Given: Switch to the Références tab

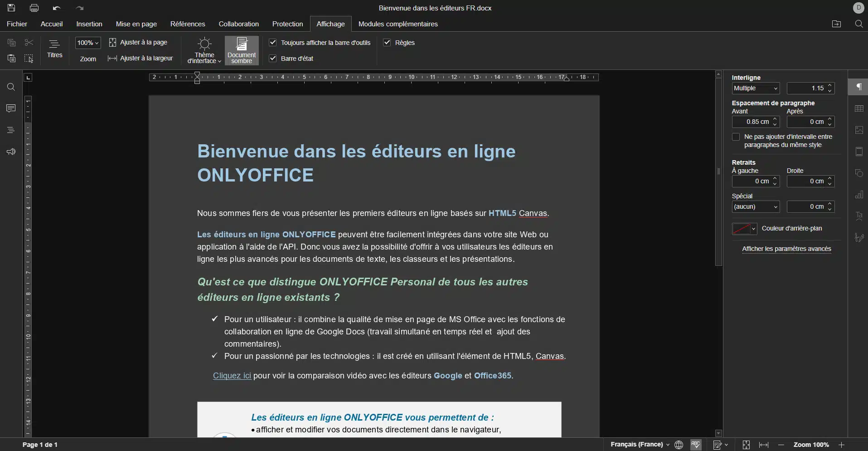Looking at the screenshot, I should pyautogui.click(x=188, y=24).
